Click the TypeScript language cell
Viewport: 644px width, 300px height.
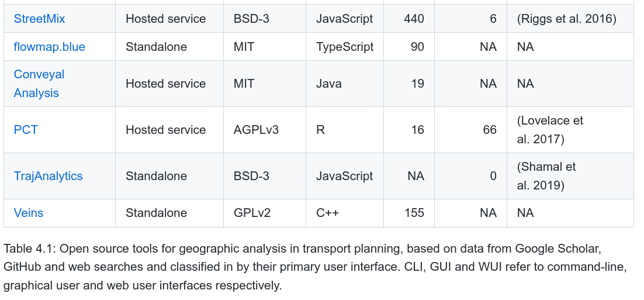[345, 47]
